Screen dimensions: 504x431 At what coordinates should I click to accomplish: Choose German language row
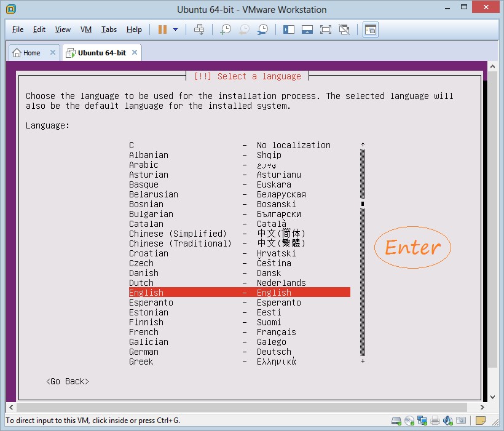(x=240, y=352)
